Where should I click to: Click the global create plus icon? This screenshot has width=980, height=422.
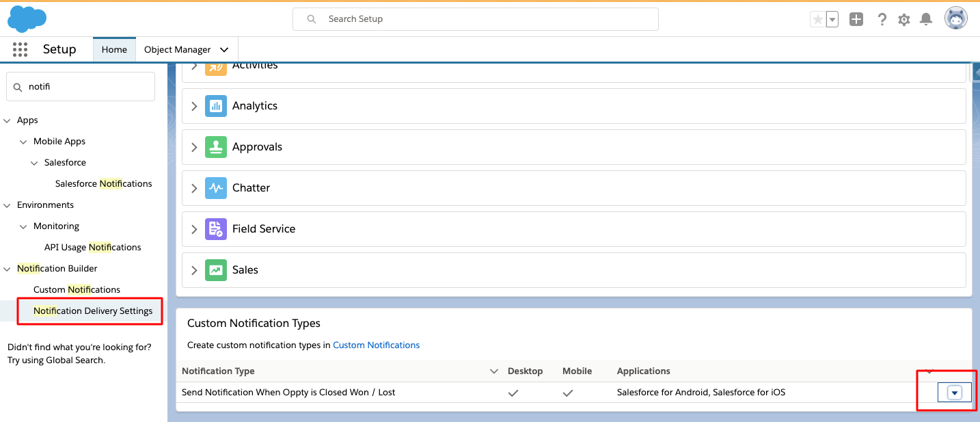[x=856, y=18]
